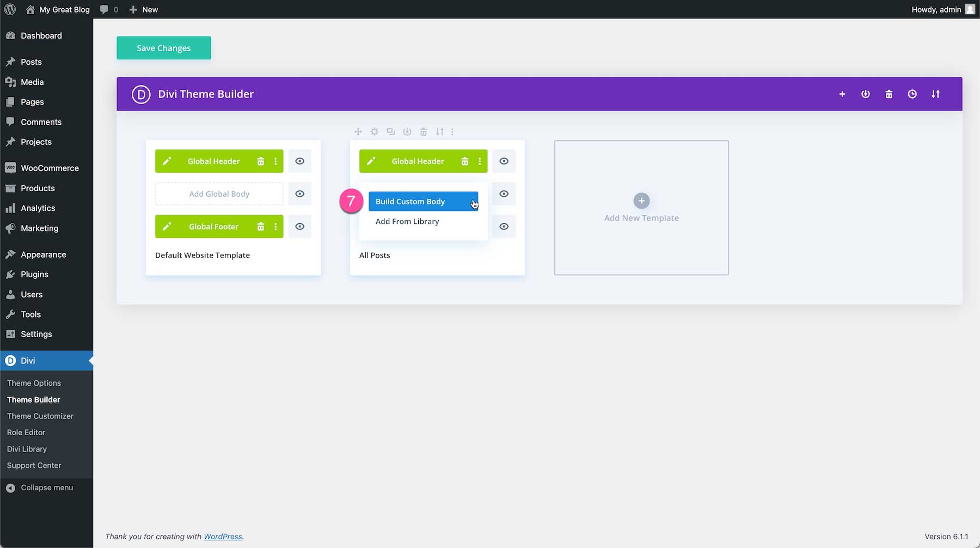
Task: Delete Global Footer in Default Website Template
Action: click(x=261, y=227)
